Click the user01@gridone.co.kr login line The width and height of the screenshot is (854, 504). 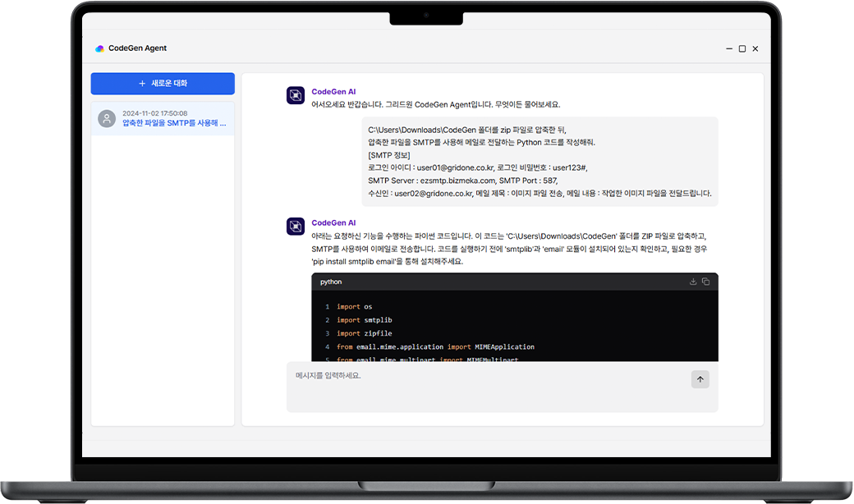click(x=478, y=167)
